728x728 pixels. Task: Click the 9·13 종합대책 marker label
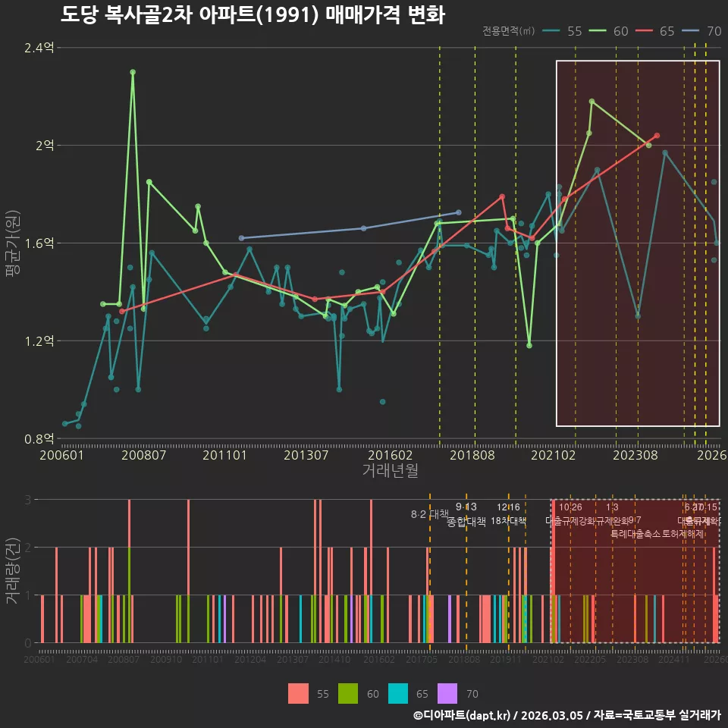click(466, 514)
